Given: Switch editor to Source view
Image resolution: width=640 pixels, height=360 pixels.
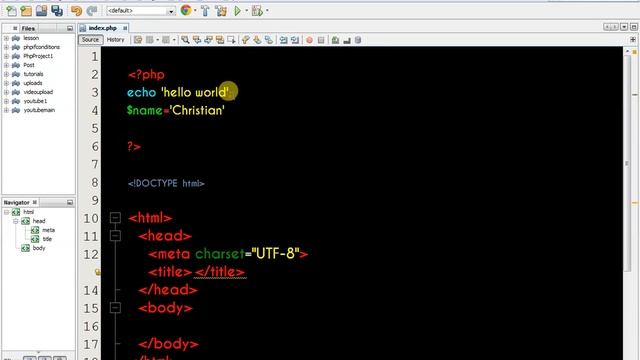Looking at the screenshot, I should click(90, 40).
